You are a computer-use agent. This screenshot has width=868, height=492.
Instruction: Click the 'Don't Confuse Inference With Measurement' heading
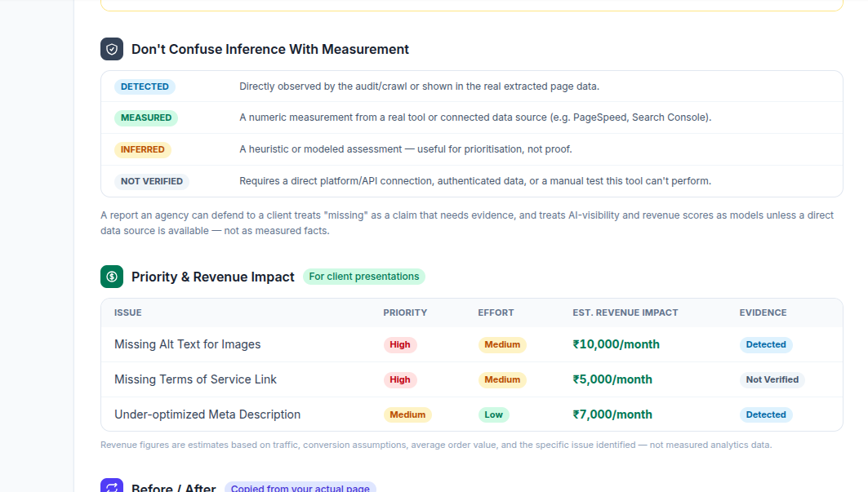(x=270, y=49)
